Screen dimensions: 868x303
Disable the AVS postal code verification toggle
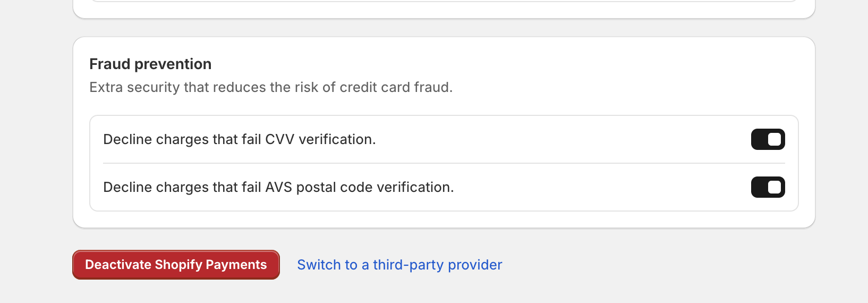[x=768, y=187]
